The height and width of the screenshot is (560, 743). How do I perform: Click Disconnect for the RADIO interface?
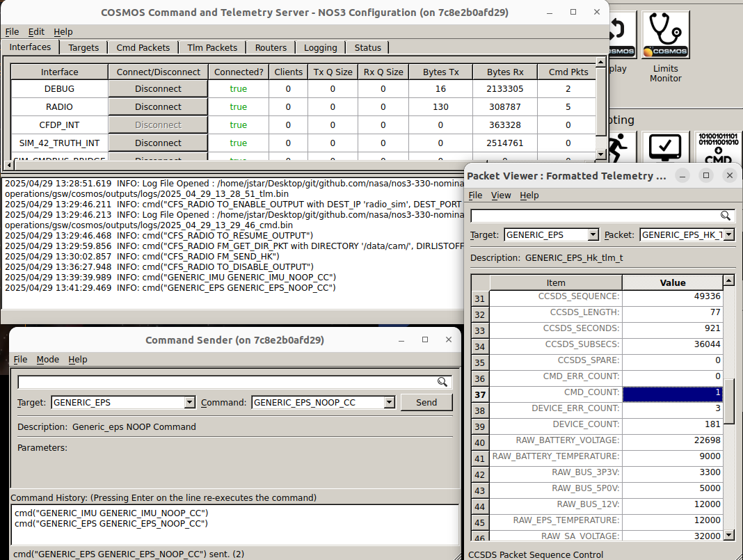[x=158, y=106]
